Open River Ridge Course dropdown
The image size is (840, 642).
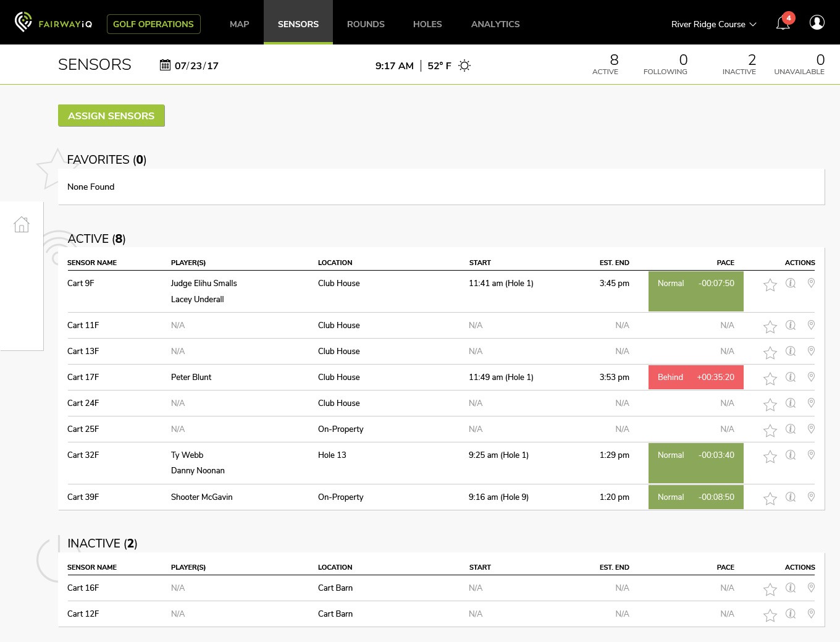[713, 24]
